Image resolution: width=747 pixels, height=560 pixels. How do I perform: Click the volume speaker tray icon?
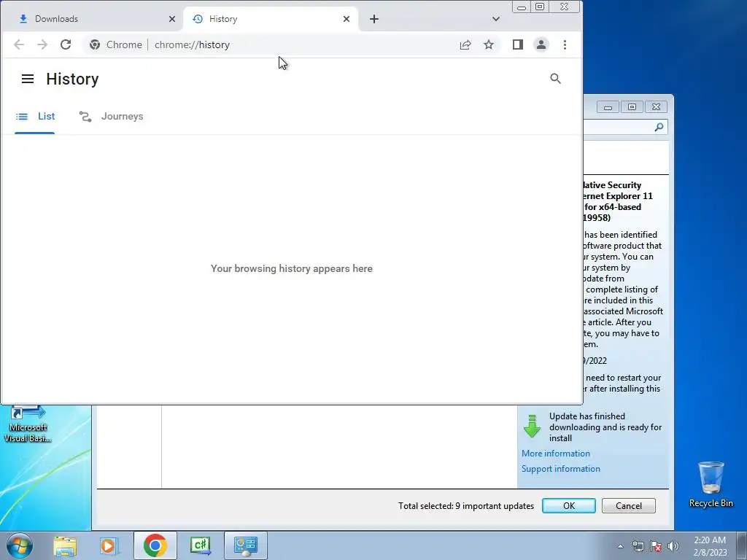(x=673, y=546)
